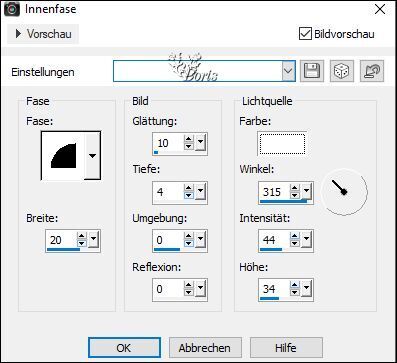397x363 pixels.
Task: Click into the Reflexion value field
Action: (x=169, y=289)
